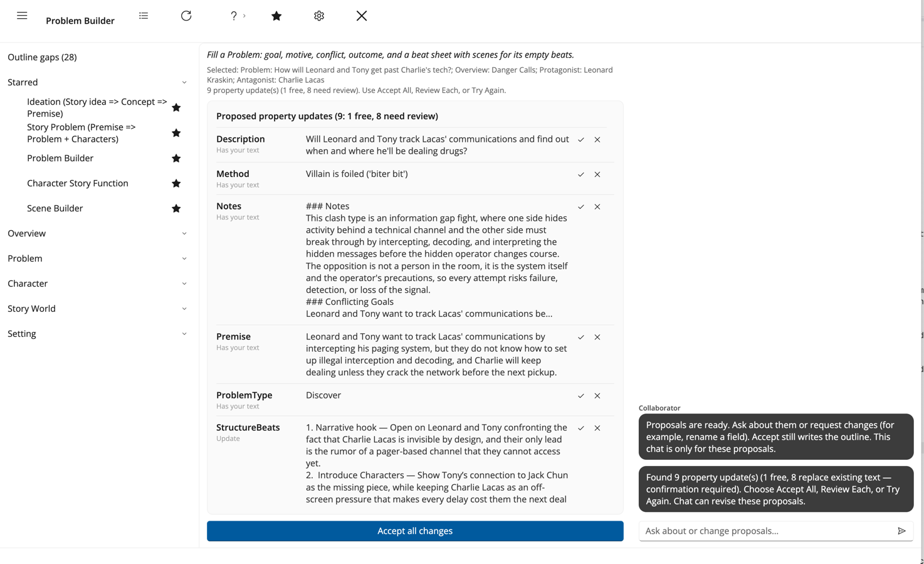Reject the Method update
Image resolution: width=924 pixels, height=564 pixels.
pos(597,174)
